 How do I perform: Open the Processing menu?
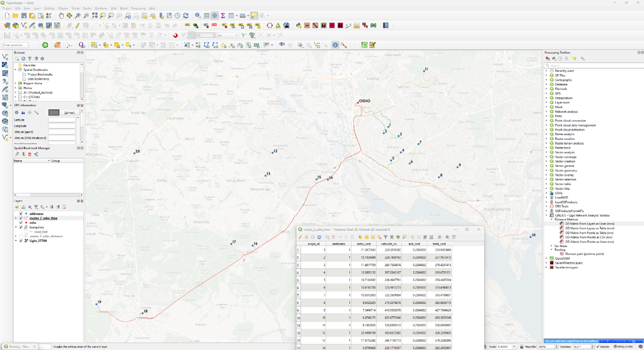138,8
